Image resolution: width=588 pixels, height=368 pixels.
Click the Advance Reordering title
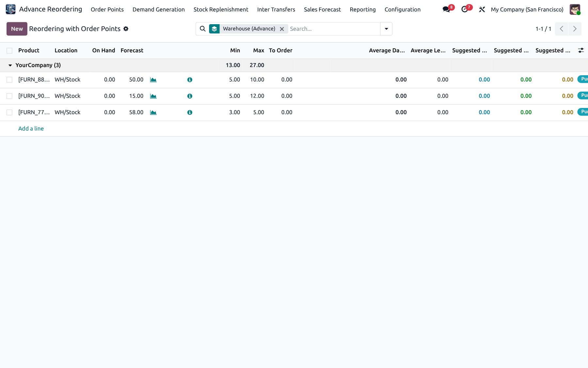(51, 9)
